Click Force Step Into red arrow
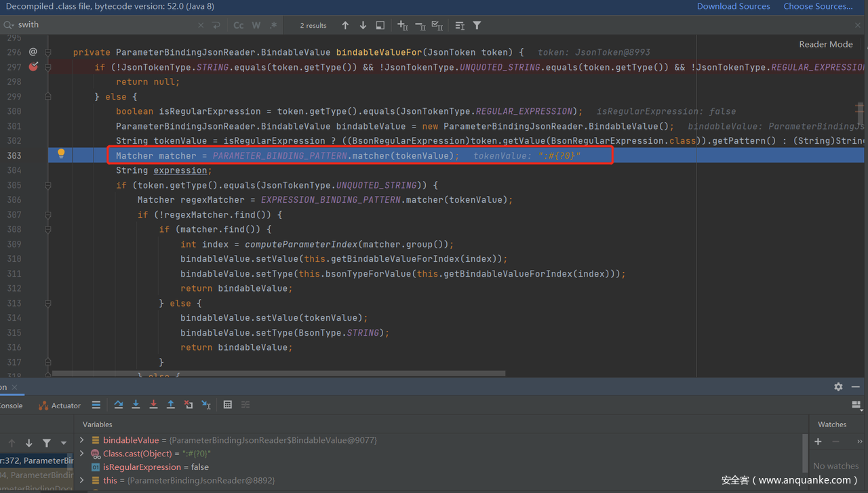Screen dimensions: 868x493 [153, 405]
